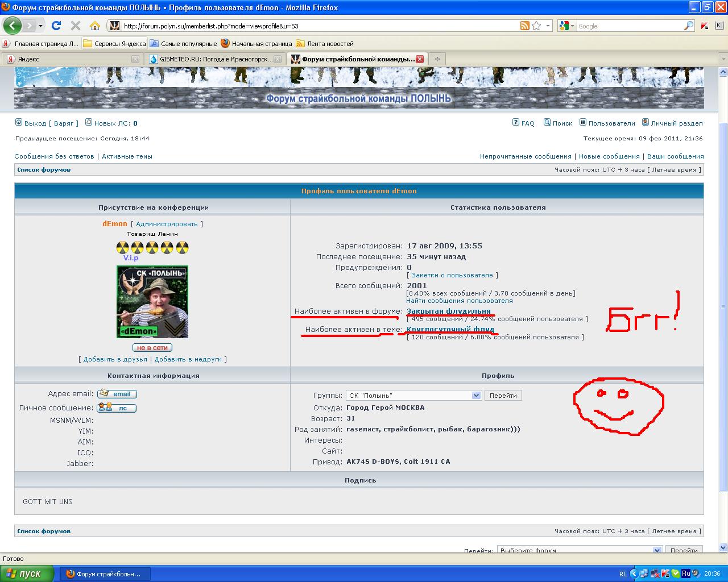Click the dEmon user avatar image
Image resolution: width=728 pixels, height=582 pixels.
(152, 302)
